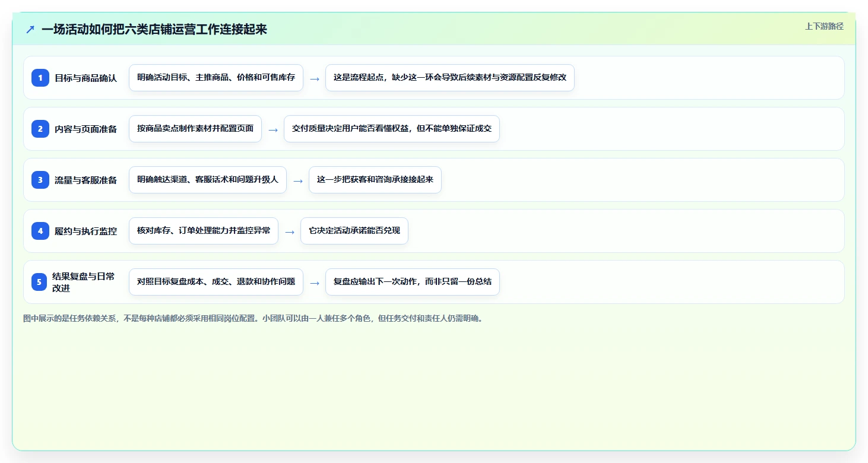
Task: Click the arrow in the 内容与页面准备 row
Action: (x=273, y=129)
